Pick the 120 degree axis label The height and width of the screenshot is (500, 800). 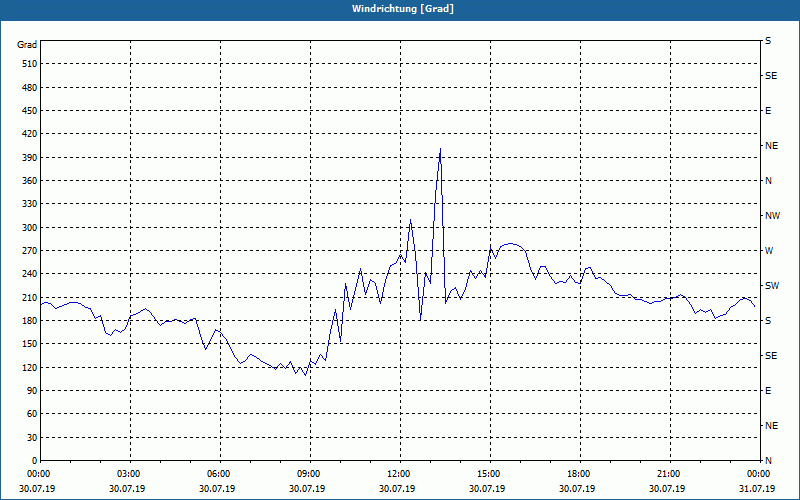[30, 367]
